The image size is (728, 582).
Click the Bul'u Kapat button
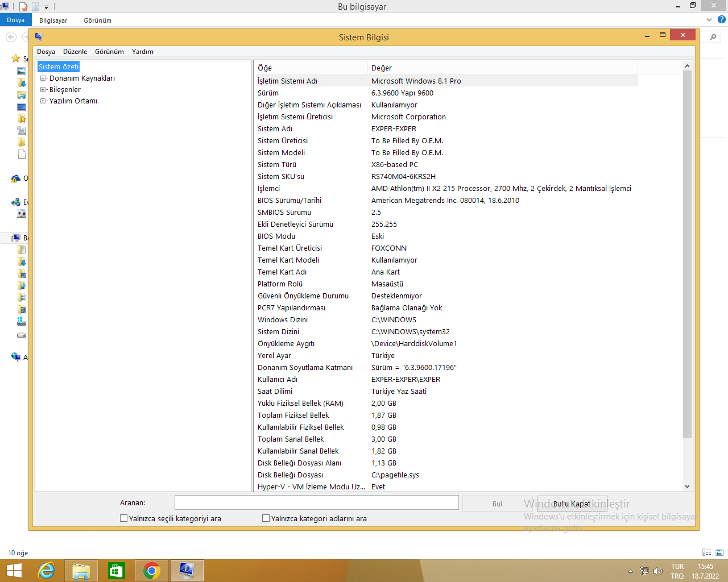[x=572, y=504]
